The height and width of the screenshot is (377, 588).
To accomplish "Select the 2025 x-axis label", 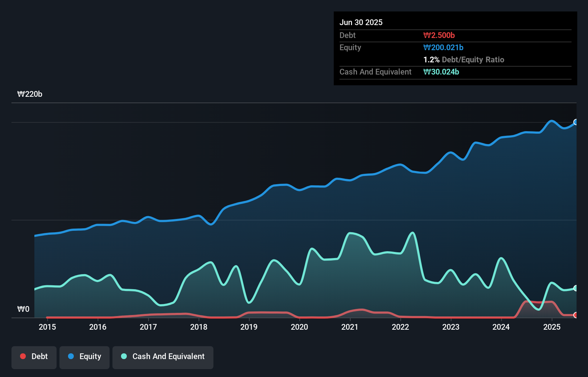I will point(552,327).
